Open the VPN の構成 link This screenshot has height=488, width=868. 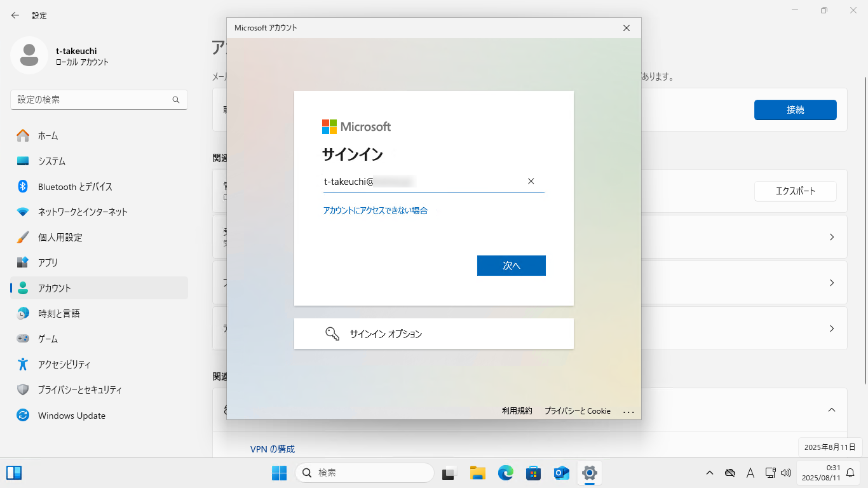coord(273,449)
